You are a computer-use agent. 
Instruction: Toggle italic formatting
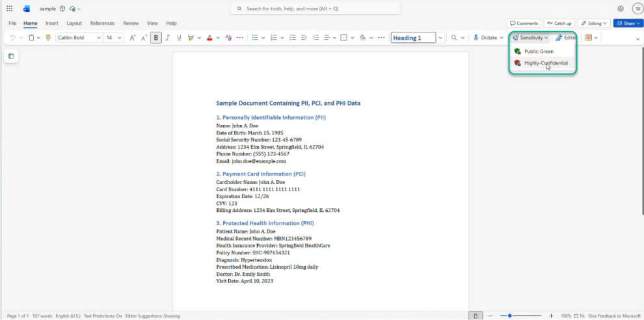coord(168,38)
